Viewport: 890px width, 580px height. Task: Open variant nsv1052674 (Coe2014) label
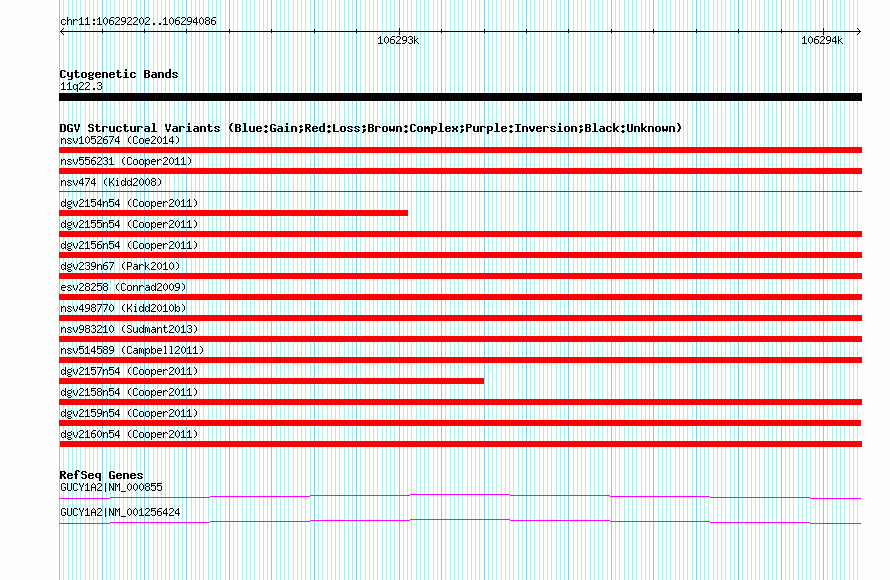coord(120,140)
